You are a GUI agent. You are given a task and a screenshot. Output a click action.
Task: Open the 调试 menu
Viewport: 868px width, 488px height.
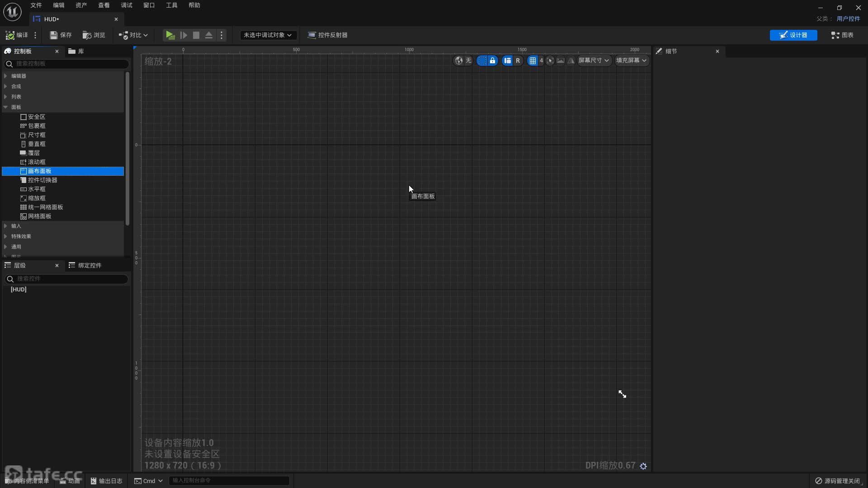click(x=127, y=5)
